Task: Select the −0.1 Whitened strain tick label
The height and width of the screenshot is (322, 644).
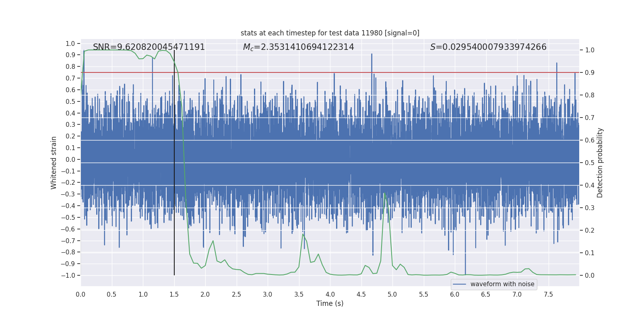Action: [x=68, y=171]
